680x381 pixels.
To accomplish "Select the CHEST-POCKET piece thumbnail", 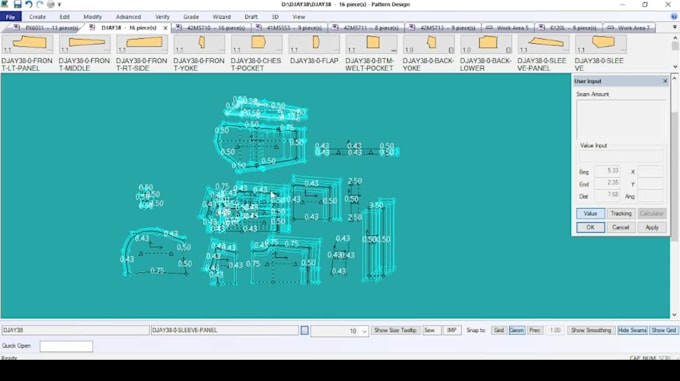I will coord(256,44).
